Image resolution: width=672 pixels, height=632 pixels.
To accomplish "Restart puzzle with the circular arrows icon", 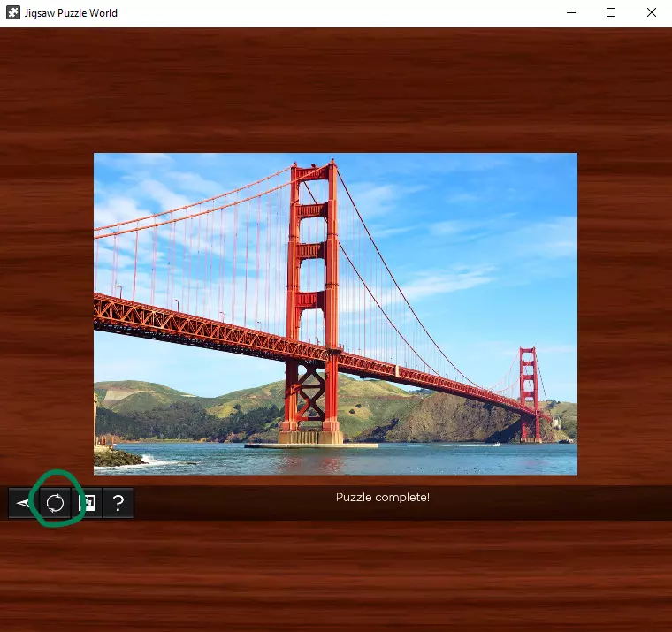I will coord(55,503).
